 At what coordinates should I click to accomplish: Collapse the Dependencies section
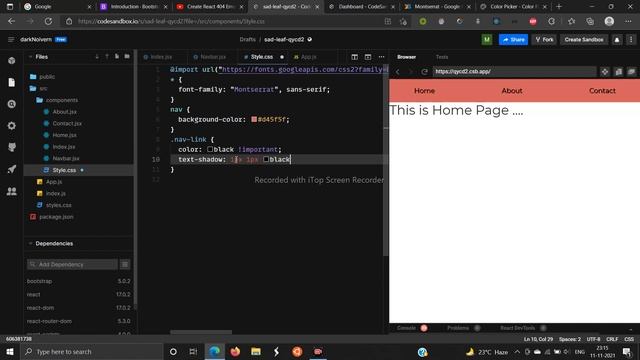tap(30, 244)
